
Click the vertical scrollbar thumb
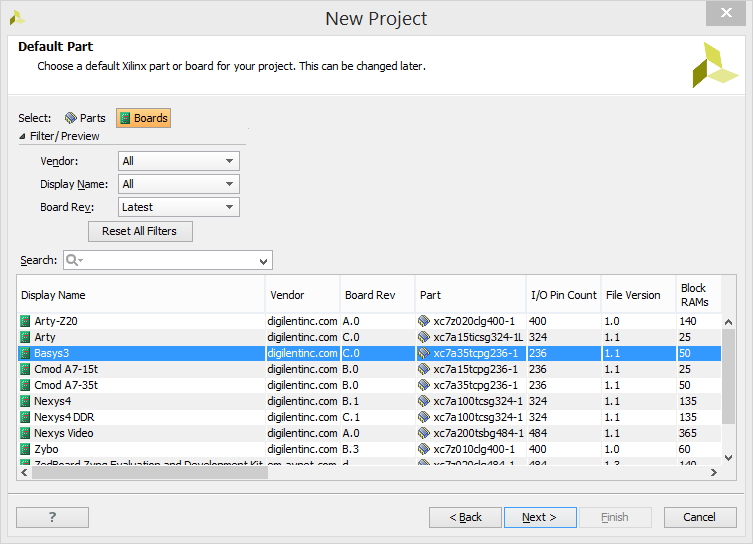tap(728, 376)
